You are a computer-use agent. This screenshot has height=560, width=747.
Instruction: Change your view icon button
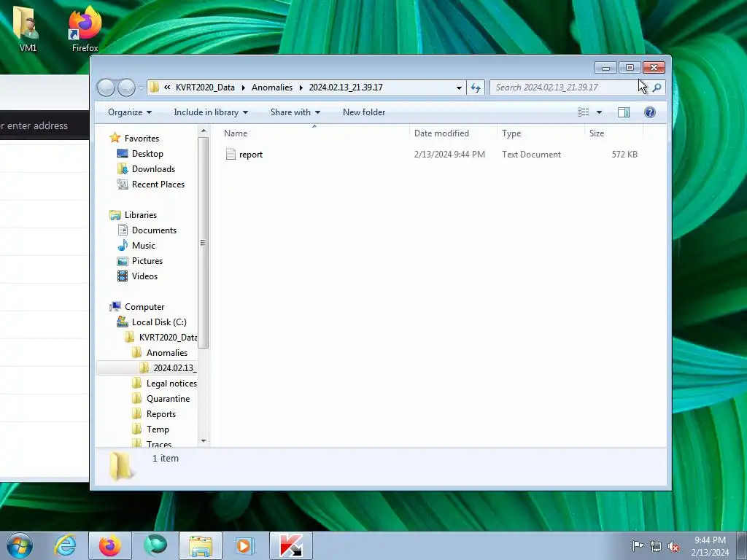point(583,112)
